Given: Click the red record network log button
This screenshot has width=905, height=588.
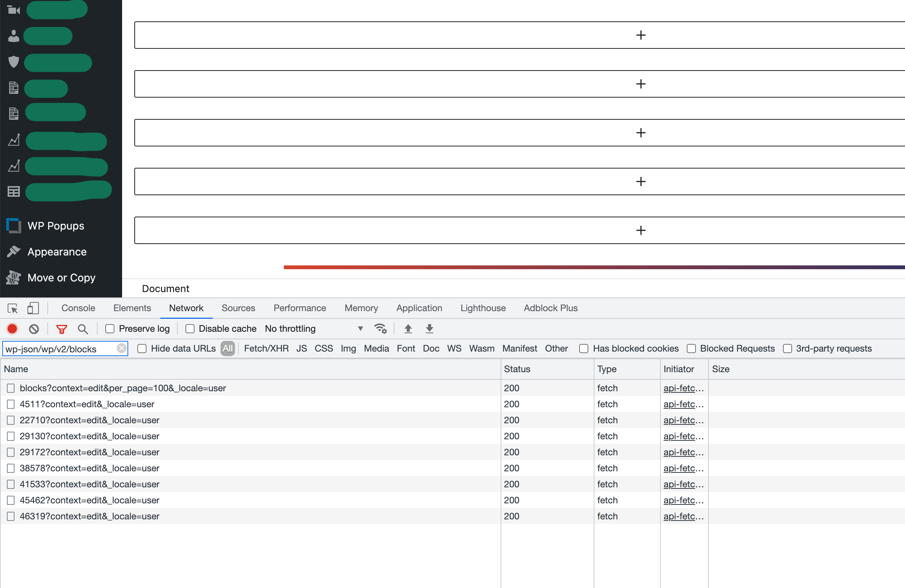Looking at the screenshot, I should coord(12,328).
